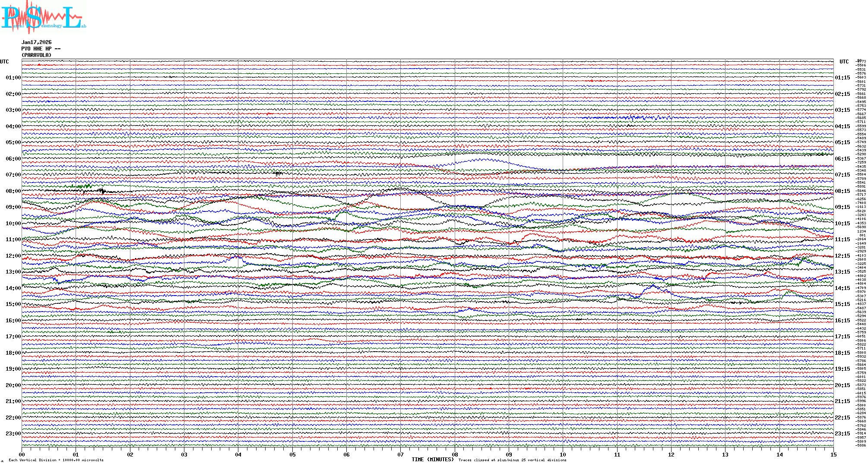
Task: Click the PSL seismology lab logo
Action: pos(43,17)
